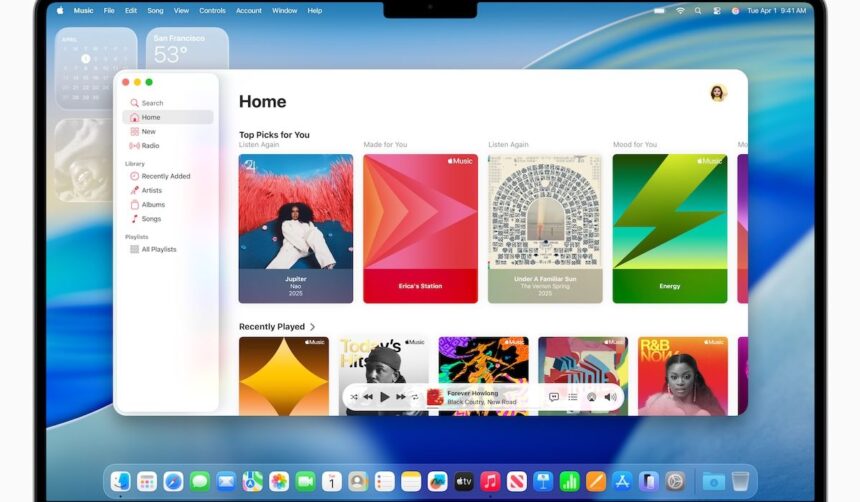Open Songs in Library
Image resolution: width=860 pixels, height=502 pixels.
pos(146,219)
